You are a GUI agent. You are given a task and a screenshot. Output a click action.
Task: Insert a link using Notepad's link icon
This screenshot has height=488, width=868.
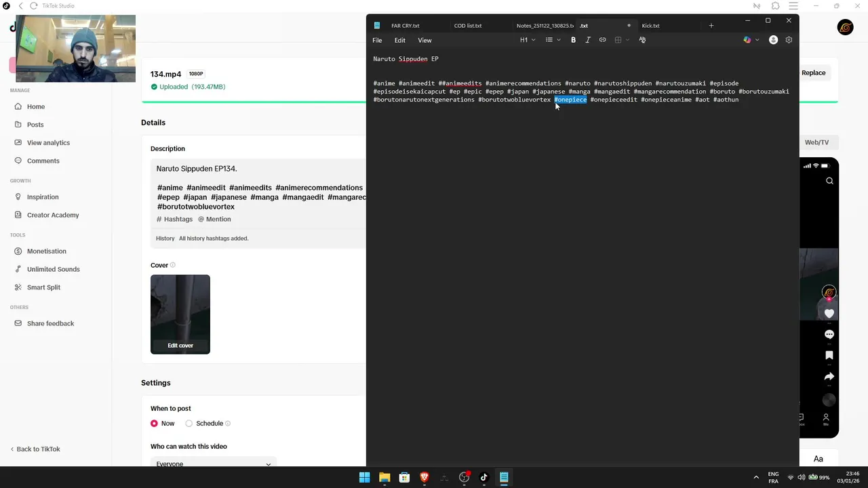click(x=602, y=40)
